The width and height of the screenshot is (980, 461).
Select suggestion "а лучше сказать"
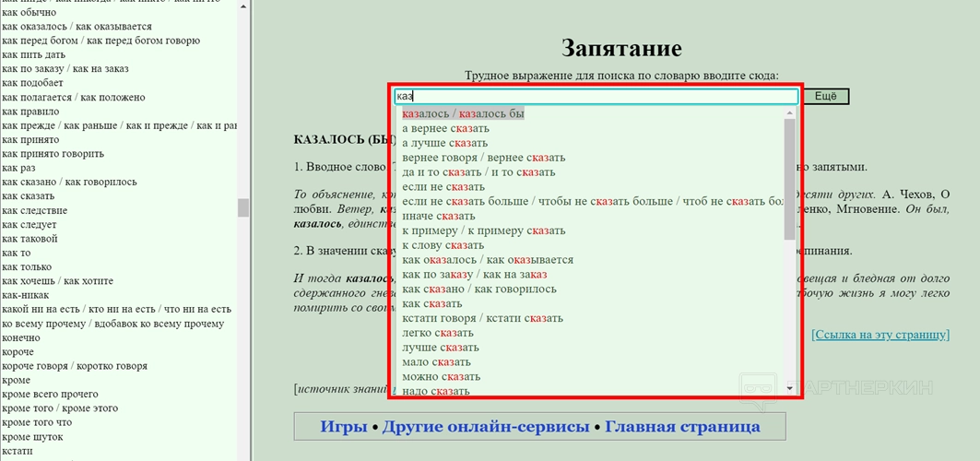click(x=445, y=143)
